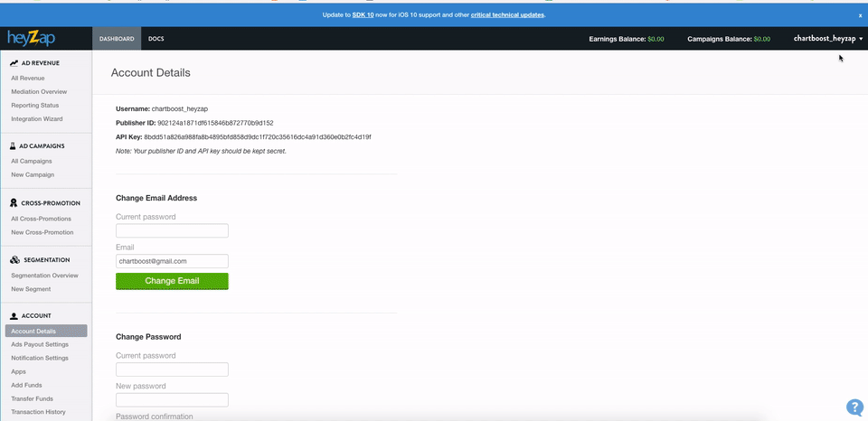Click the Publisher ID value
The height and width of the screenshot is (421, 868).
[215, 123]
